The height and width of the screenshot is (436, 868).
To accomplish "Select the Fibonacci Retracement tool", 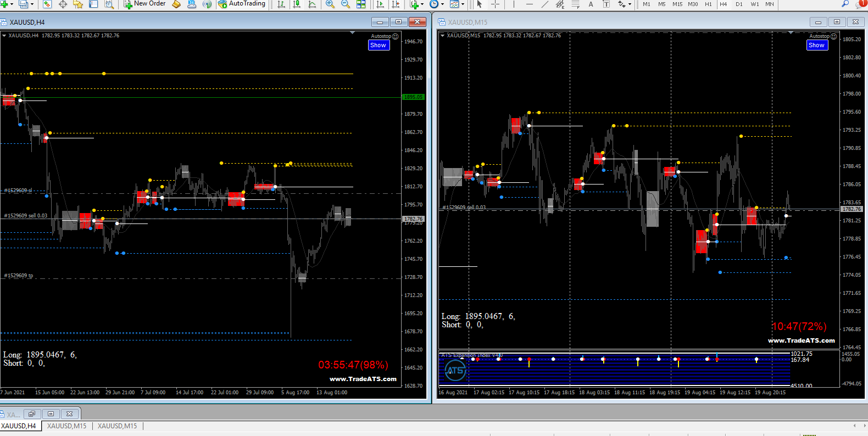I will click(575, 4).
